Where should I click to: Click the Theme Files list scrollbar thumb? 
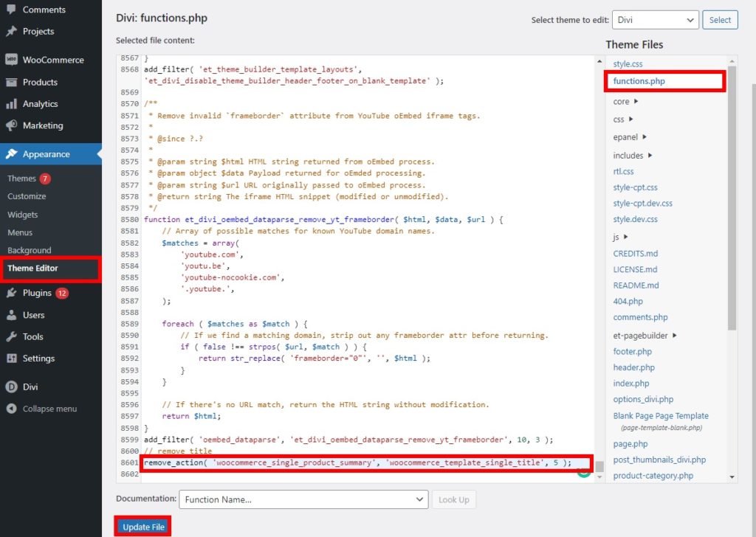(x=732, y=198)
